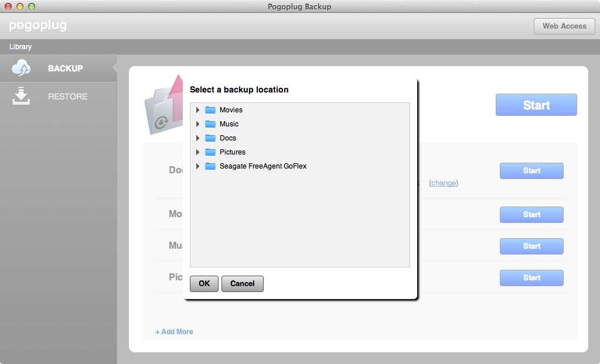Click the Backup cloud upload icon

pos(21,68)
